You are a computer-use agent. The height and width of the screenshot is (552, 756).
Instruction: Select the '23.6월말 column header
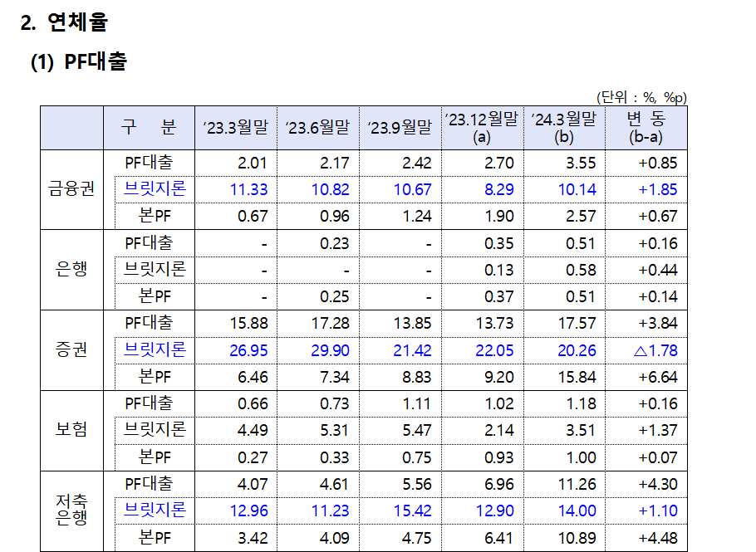point(317,128)
